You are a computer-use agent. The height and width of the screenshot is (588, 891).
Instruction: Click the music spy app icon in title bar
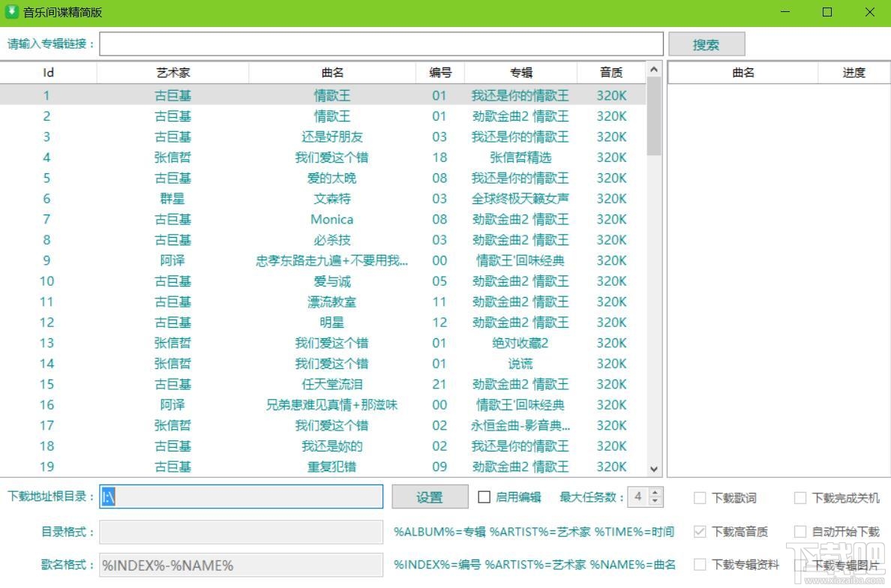[x=10, y=12]
